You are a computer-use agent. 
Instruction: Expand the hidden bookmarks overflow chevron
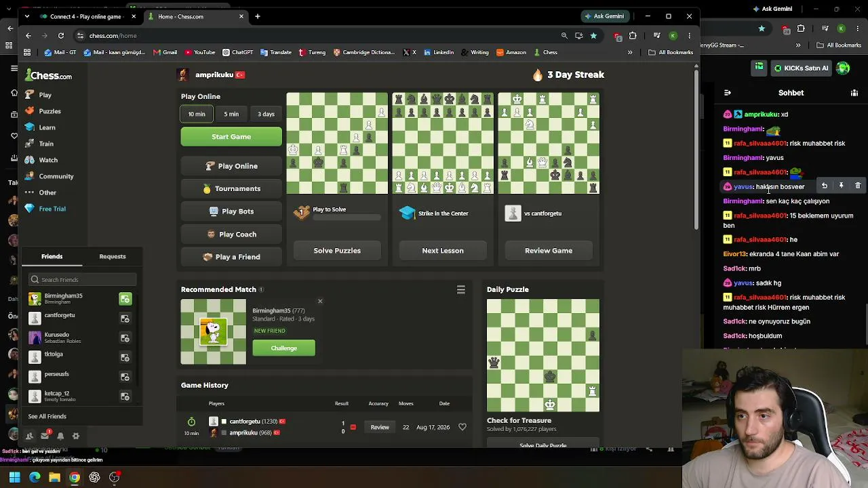[630, 52]
